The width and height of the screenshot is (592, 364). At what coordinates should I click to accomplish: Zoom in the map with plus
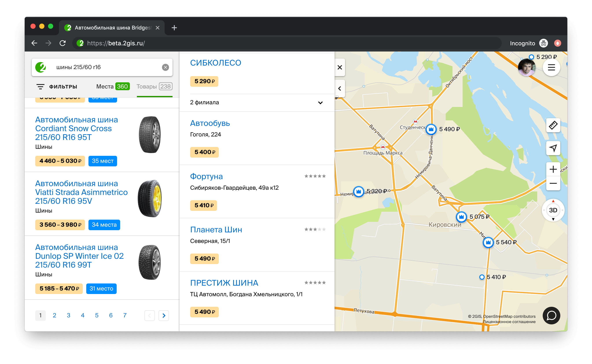pyautogui.click(x=553, y=169)
